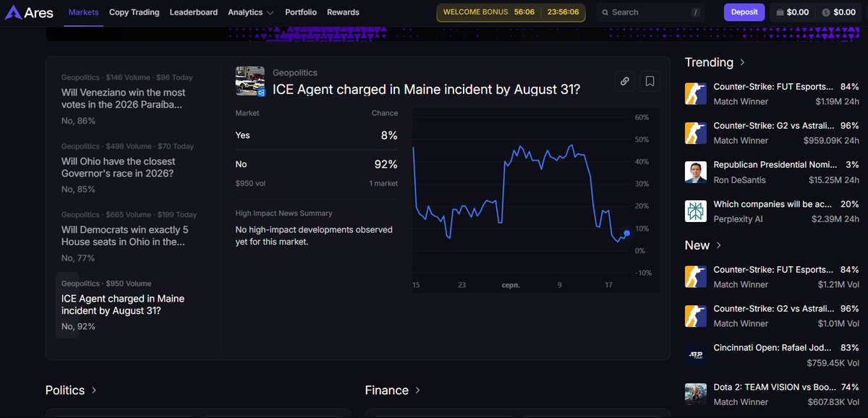This screenshot has height=418, width=868.
Task: Copy the market link icon
Action: coord(624,82)
